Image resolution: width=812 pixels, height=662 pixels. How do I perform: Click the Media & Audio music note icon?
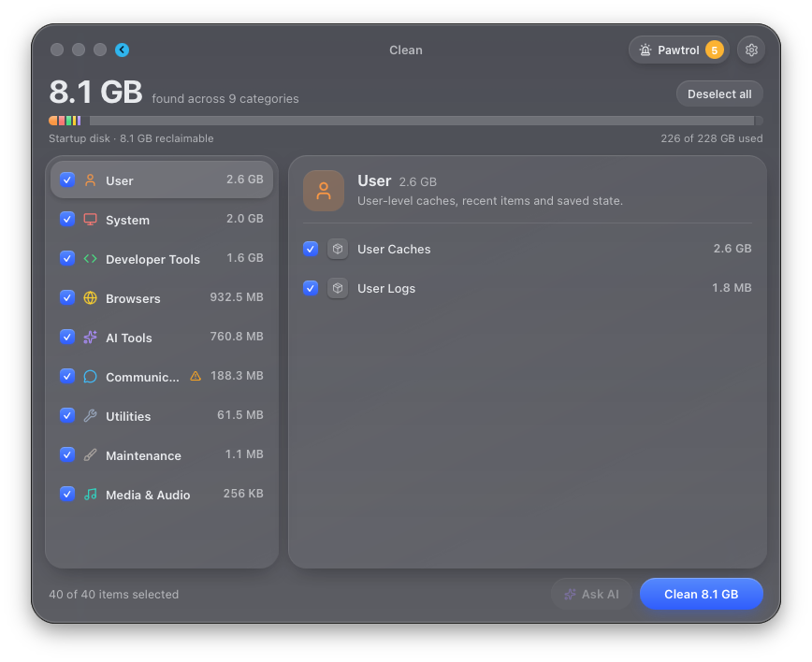click(90, 495)
